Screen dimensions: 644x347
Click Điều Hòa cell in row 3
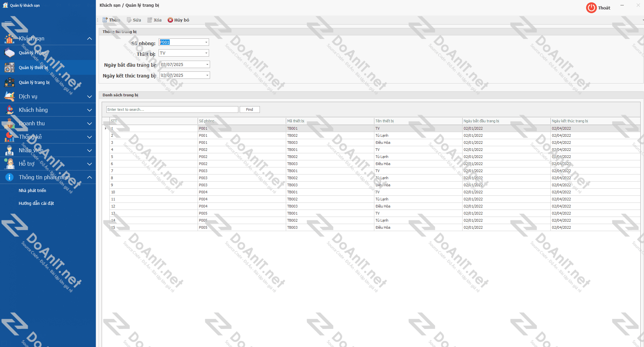(x=418, y=143)
